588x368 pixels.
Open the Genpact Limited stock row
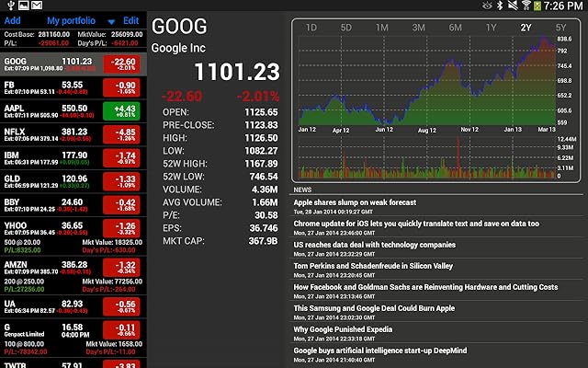click(x=73, y=338)
